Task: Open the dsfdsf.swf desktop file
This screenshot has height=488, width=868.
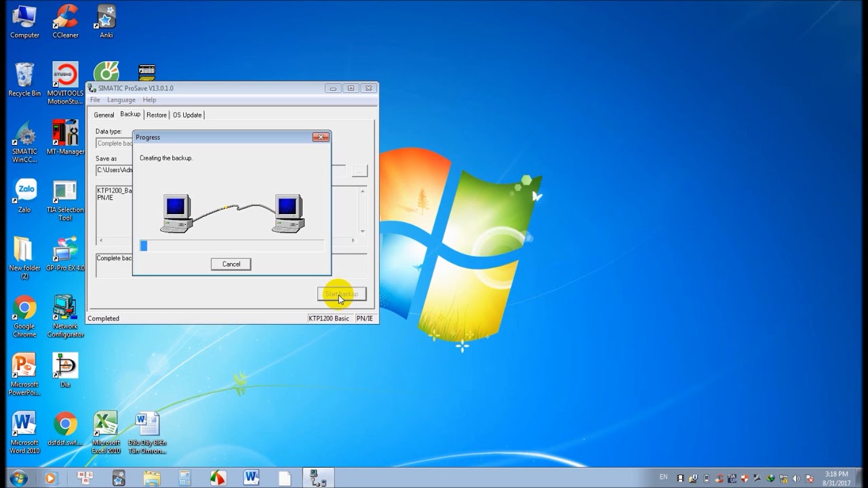Action: (65, 429)
